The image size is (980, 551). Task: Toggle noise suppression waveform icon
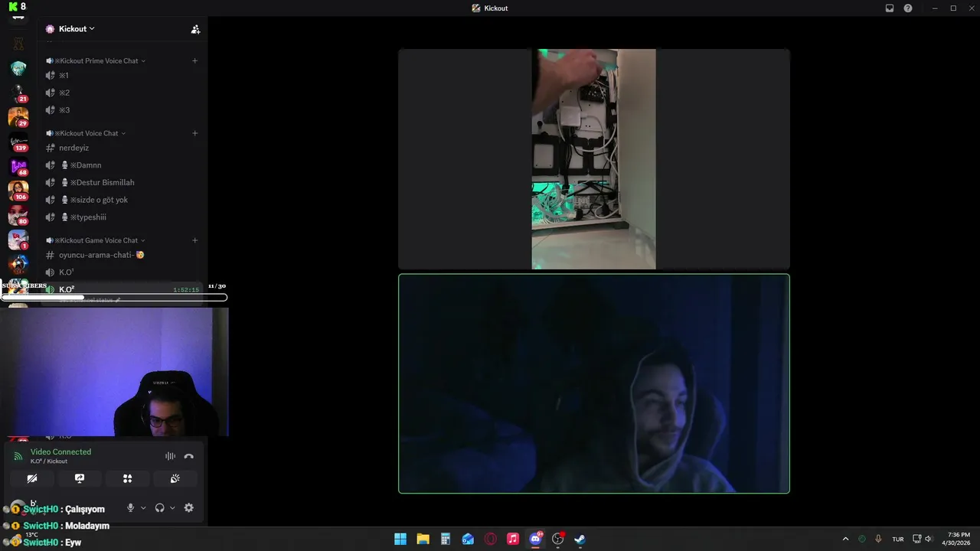(170, 456)
